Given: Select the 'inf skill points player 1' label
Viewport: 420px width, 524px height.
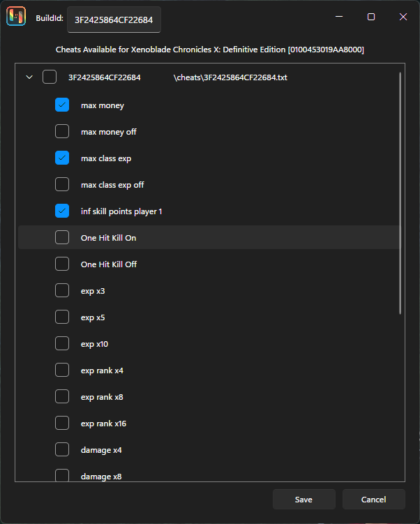Looking at the screenshot, I should [121, 211].
